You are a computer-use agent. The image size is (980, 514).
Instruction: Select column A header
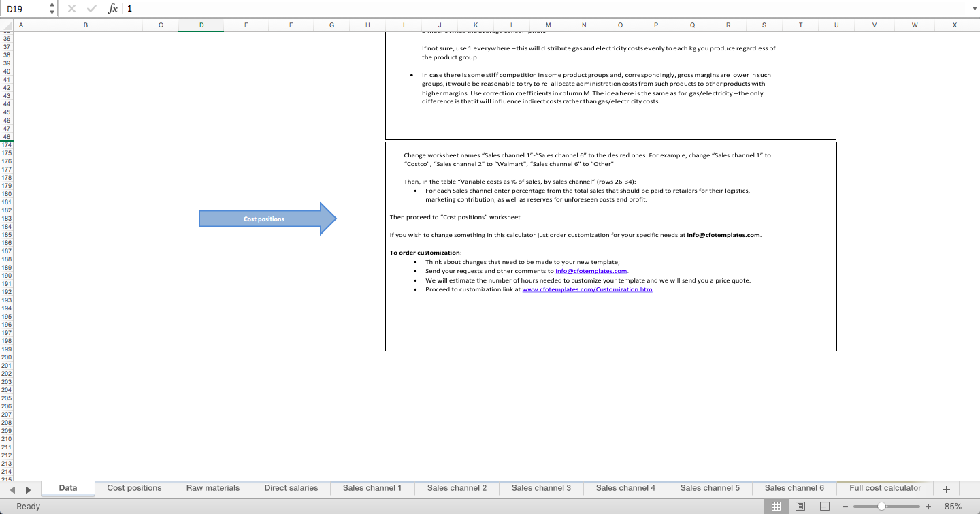click(20, 25)
